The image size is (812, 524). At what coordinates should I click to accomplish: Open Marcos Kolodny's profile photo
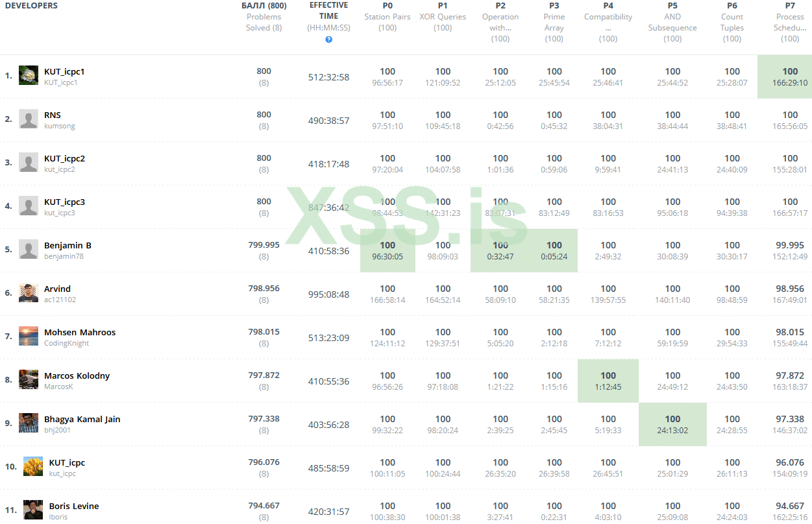pos(29,380)
